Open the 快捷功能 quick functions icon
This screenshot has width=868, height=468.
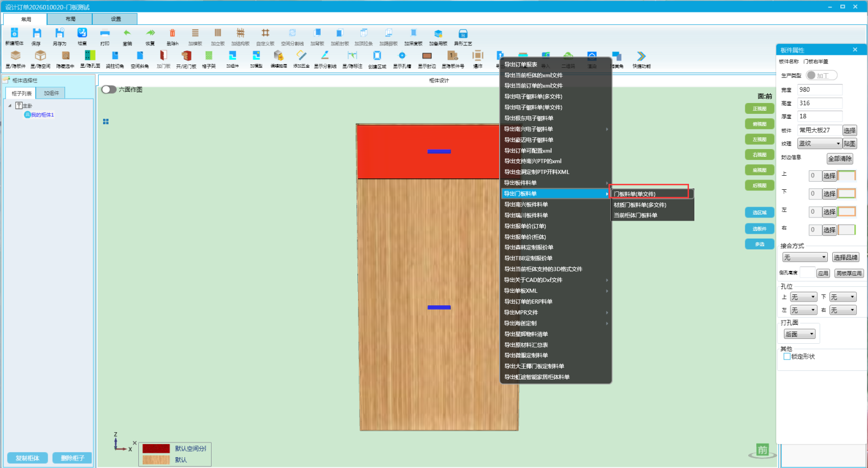[641, 56]
